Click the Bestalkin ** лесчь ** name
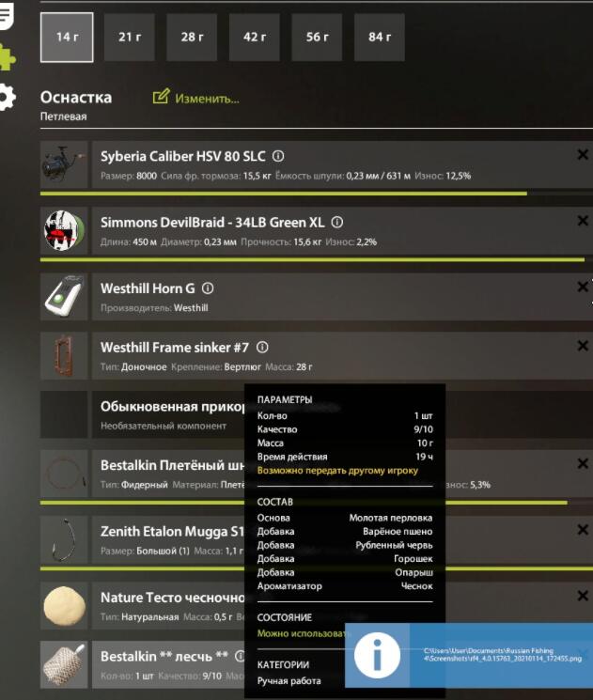The width and height of the screenshot is (593, 700). (x=164, y=656)
